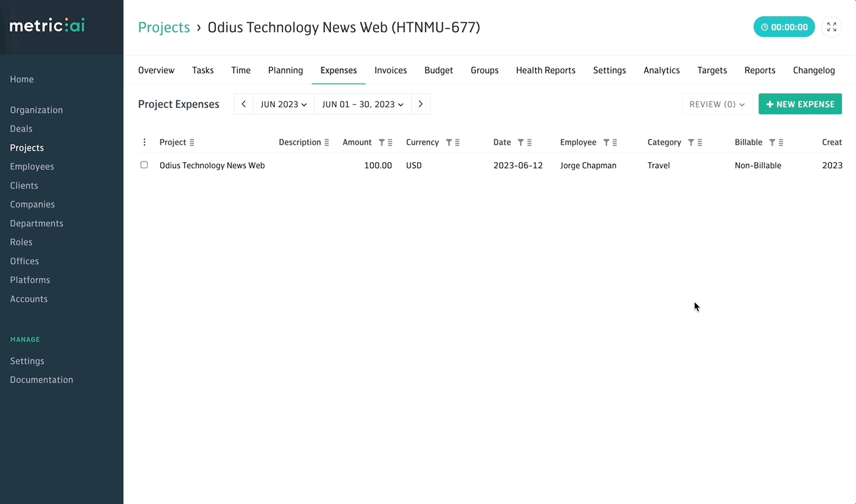Filter by Billable column
The height and width of the screenshot is (504, 856).
772,143
